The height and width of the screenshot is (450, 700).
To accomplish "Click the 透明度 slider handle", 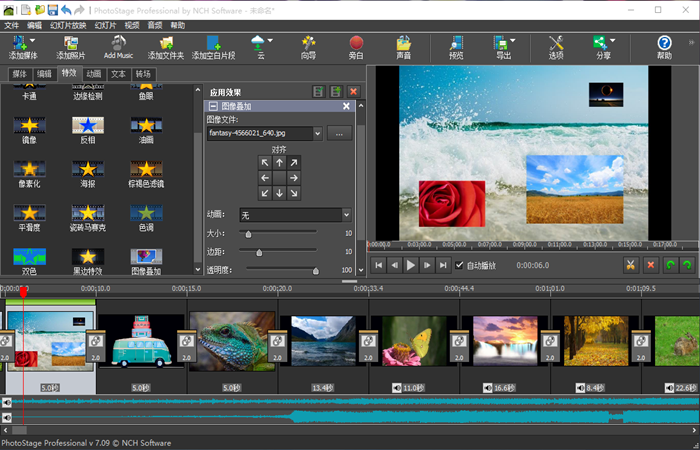I will coord(316,270).
